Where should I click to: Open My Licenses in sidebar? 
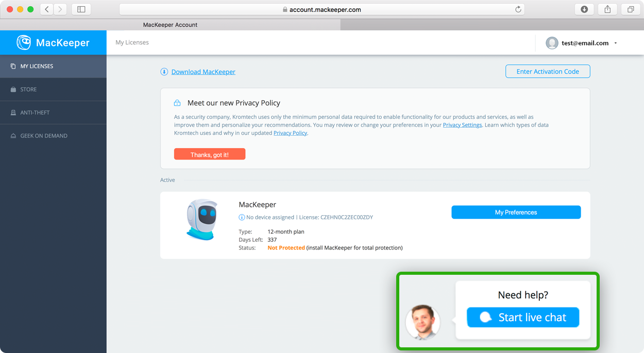click(53, 66)
